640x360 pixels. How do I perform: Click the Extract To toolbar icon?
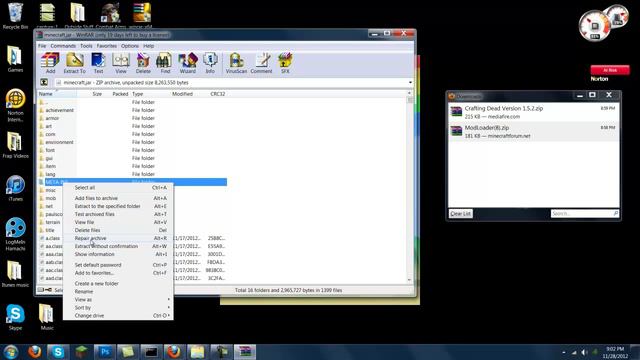[75, 63]
